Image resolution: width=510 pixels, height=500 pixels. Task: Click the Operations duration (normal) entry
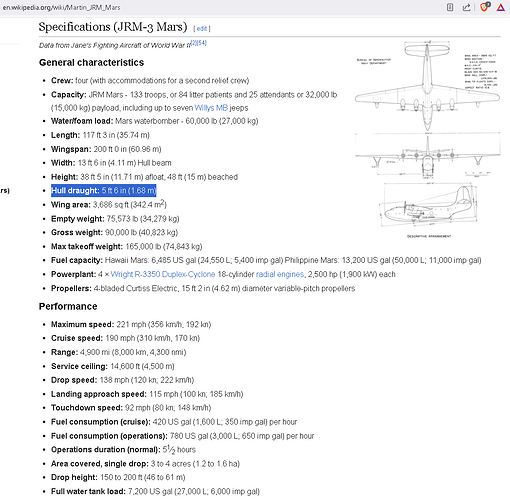point(123,449)
